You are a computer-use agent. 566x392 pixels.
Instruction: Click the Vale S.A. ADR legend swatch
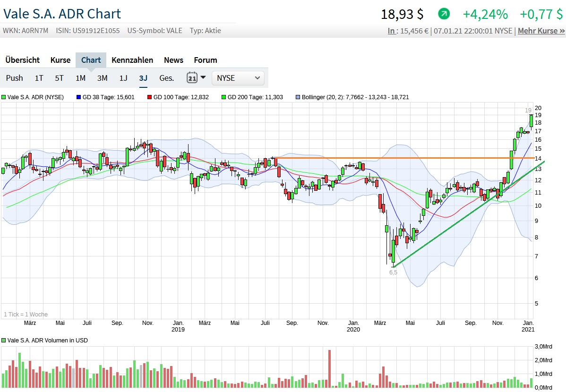click(x=4, y=97)
